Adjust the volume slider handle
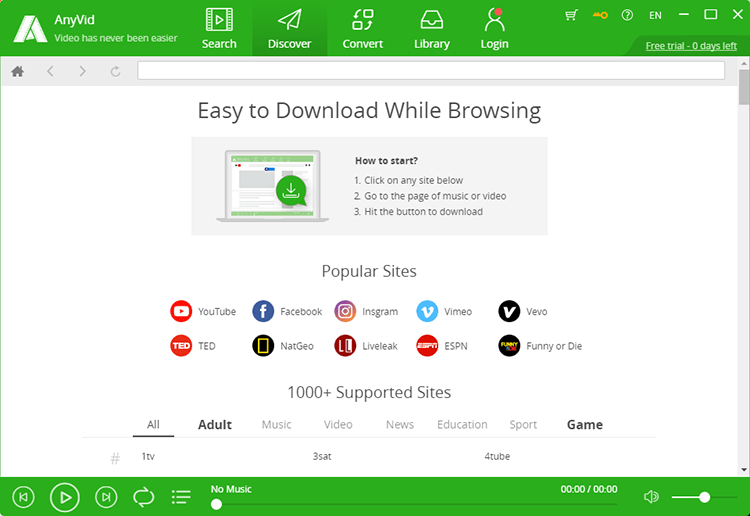 tap(704, 497)
